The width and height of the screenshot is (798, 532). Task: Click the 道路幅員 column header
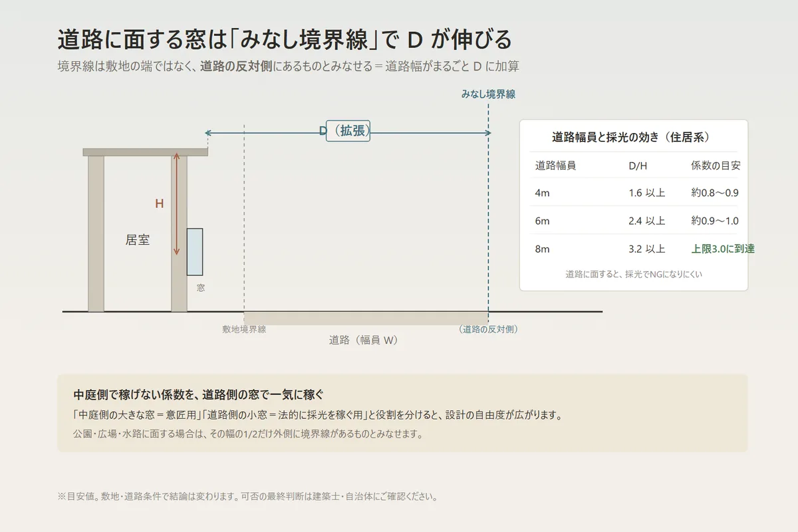555,166
